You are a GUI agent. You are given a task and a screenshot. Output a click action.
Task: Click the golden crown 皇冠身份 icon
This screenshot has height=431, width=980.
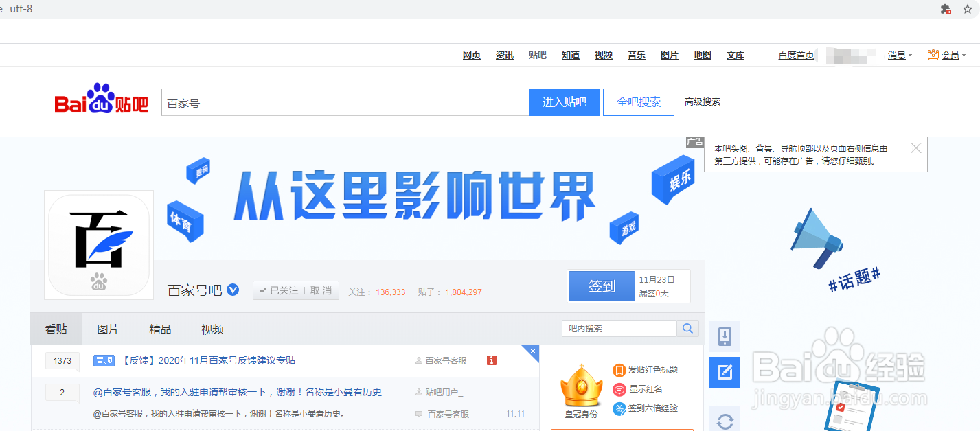click(581, 386)
